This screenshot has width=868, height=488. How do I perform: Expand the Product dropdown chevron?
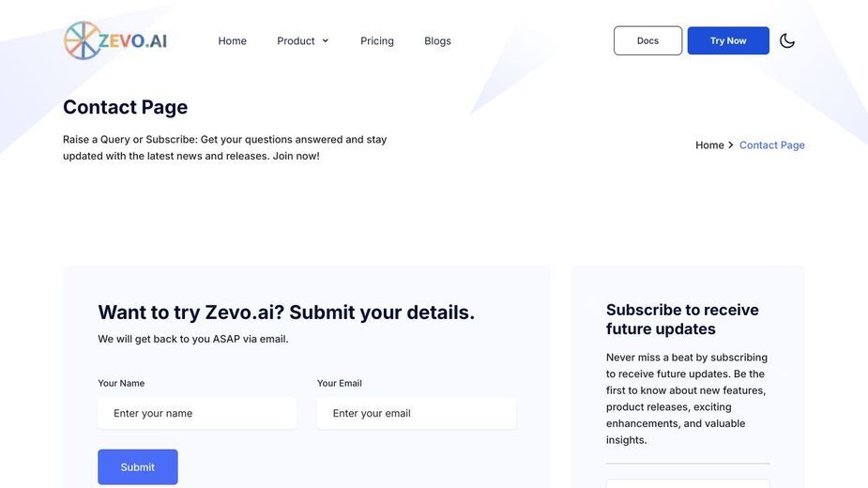coord(326,41)
